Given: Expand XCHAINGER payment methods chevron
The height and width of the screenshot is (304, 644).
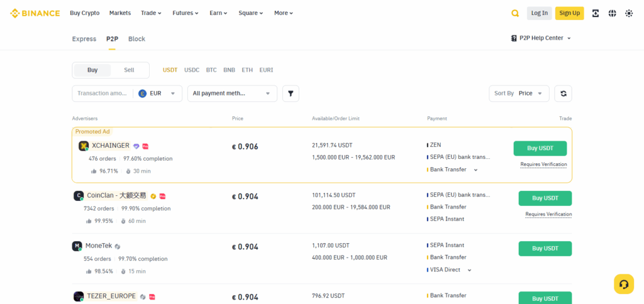Looking at the screenshot, I should coord(475,170).
